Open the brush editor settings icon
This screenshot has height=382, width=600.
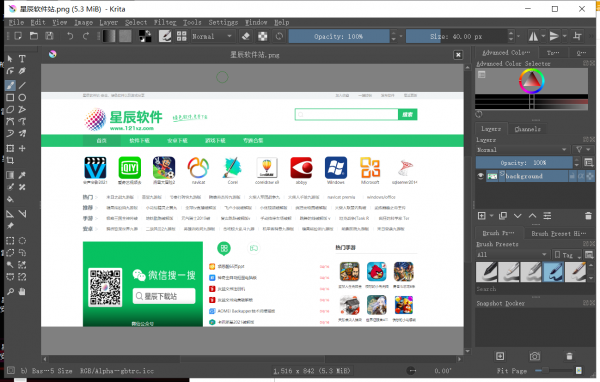(165, 36)
